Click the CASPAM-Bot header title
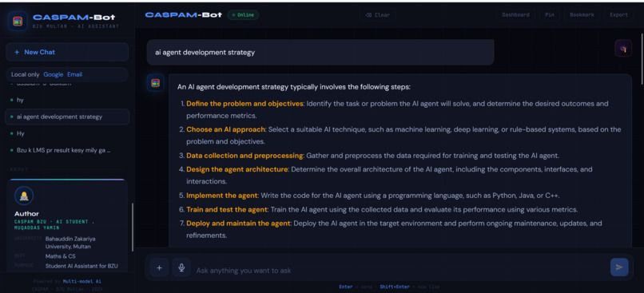The width and height of the screenshot is (644, 293). point(184,15)
